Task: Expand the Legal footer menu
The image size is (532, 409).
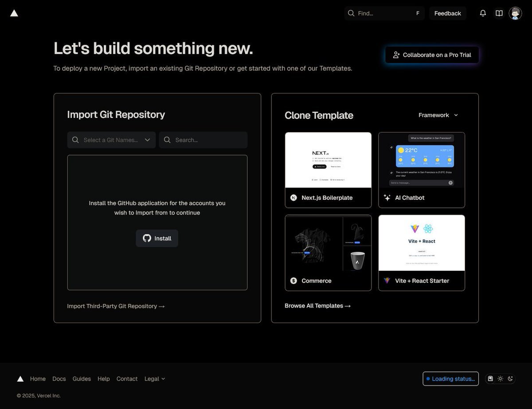Action: click(x=155, y=379)
